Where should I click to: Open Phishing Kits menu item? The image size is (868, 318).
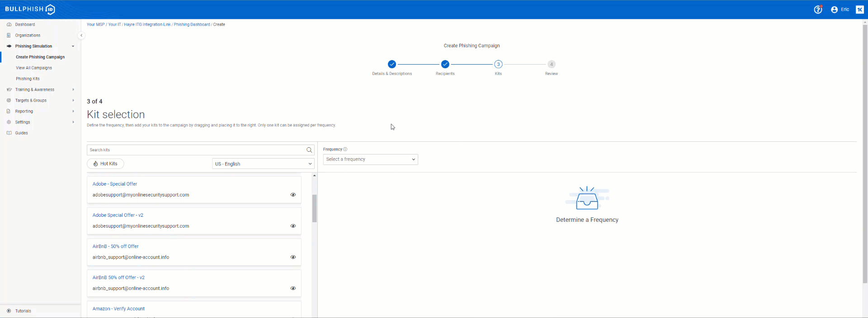point(28,79)
